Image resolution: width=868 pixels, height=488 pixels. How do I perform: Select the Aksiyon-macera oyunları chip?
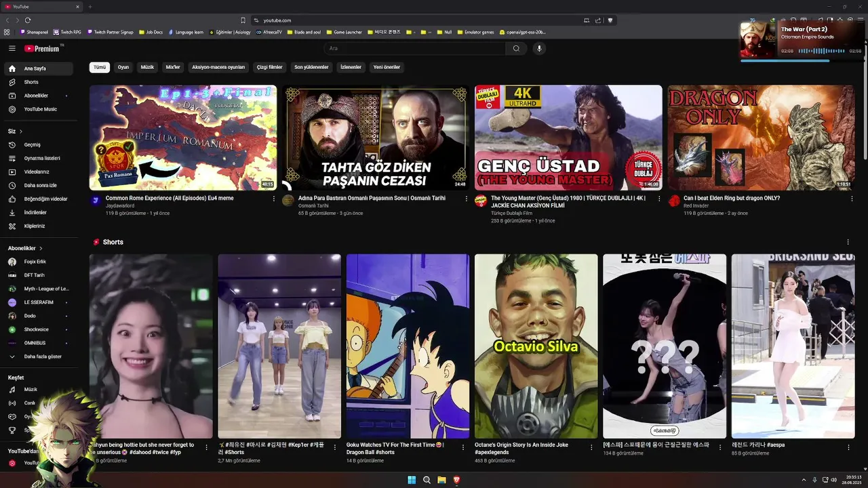(x=218, y=67)
